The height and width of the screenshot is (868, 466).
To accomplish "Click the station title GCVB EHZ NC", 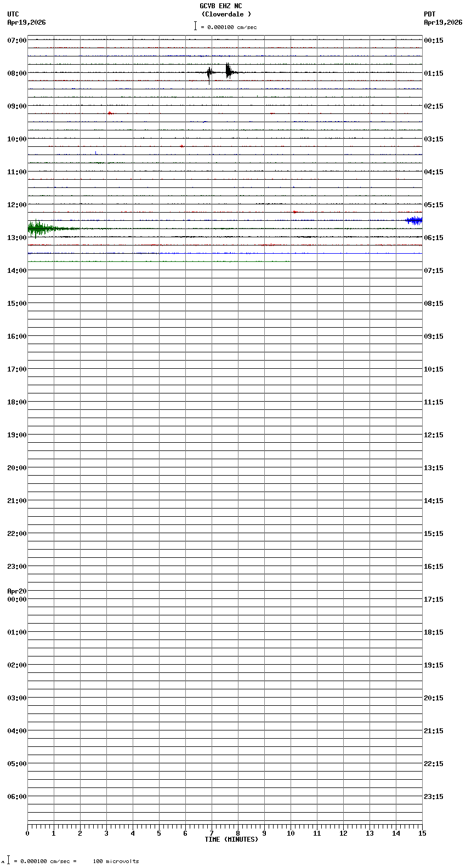I will pos(220,6).
